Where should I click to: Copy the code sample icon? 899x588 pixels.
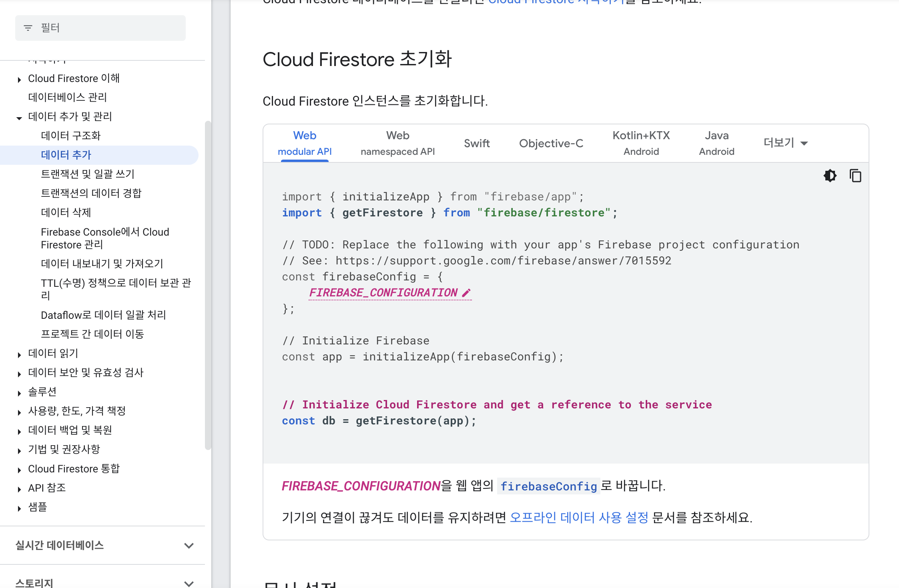click(x=855, y=176)
